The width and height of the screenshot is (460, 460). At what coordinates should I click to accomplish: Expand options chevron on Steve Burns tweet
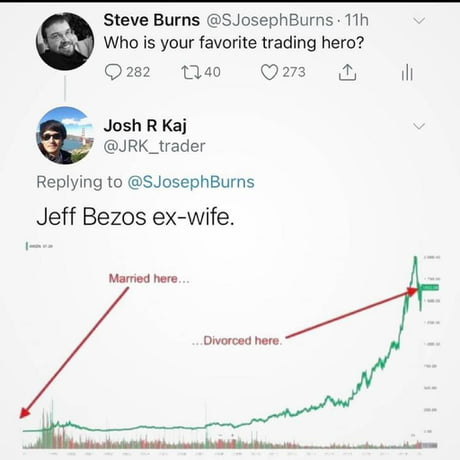419,21
